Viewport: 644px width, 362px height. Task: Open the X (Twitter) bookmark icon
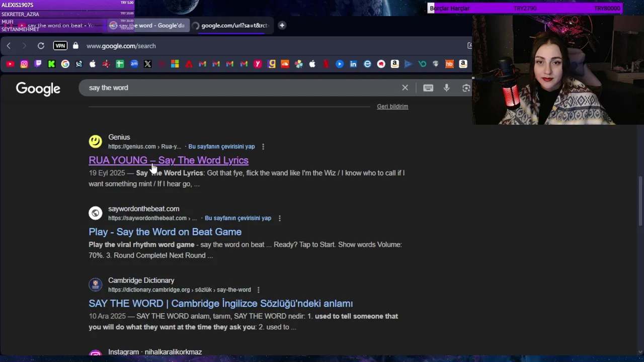pyautogui.click(x=147, y=64)
